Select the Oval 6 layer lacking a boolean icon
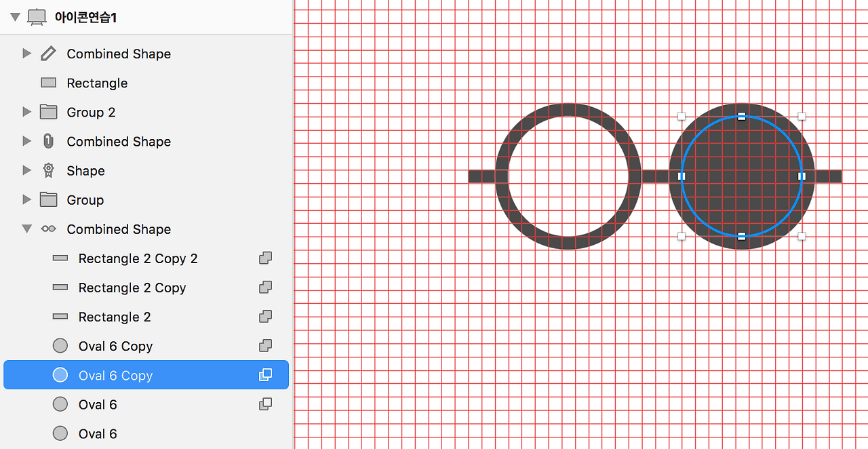The image size is (868, 449). coord(98,433)
